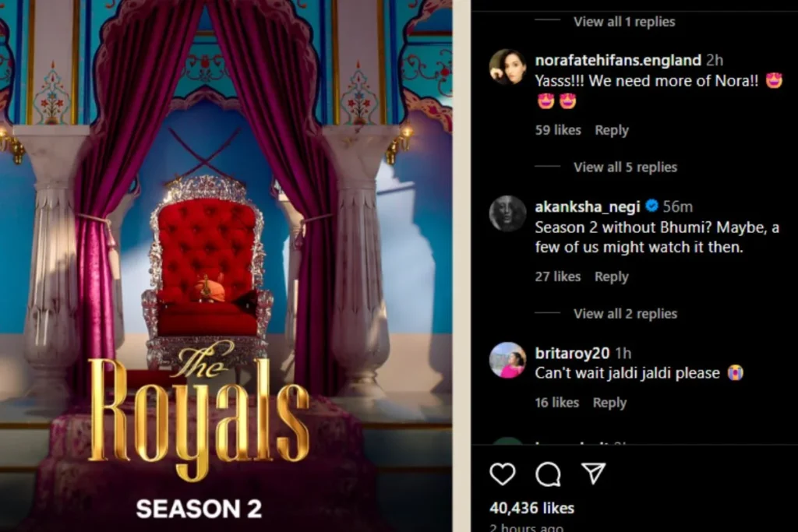The image size is (798, 532).
Task: View 27 likes on Bhumi comment
Action: click(558, 277)
